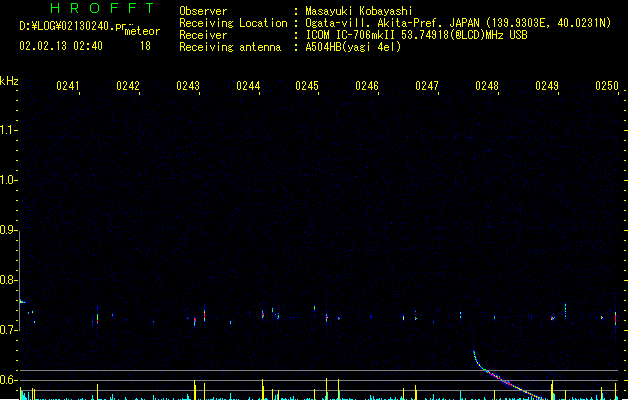Click the 0.9 frequency axis label
Screen dimensions: 629x400
coord(8,229)
